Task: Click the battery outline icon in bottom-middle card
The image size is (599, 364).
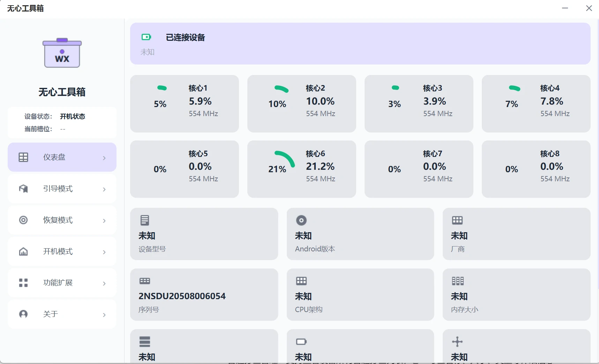Action: pyautogui.click(x=301, y=342)
